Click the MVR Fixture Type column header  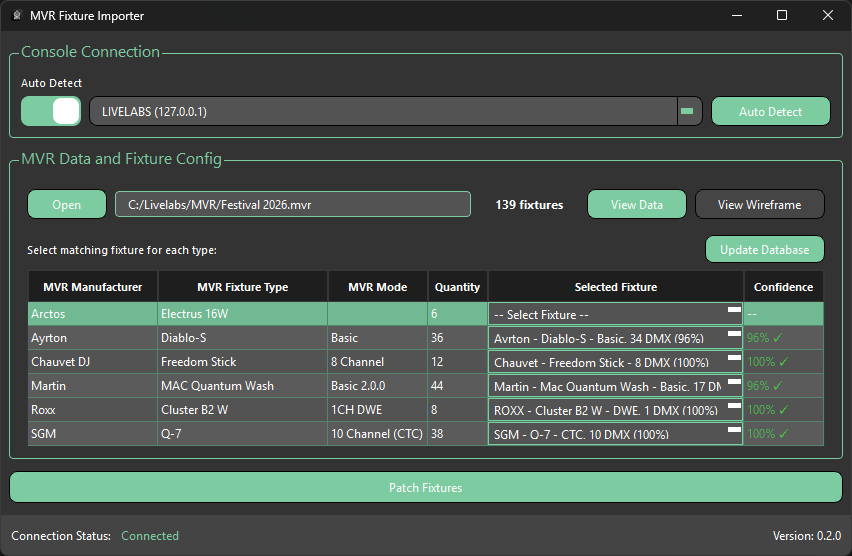click(243, 286)
